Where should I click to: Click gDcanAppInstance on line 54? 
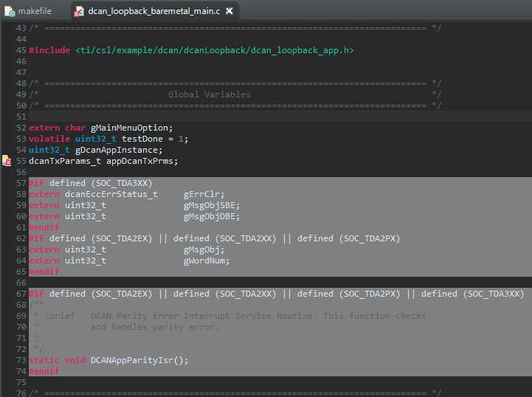pyautogui.click(x=117, y=150)
